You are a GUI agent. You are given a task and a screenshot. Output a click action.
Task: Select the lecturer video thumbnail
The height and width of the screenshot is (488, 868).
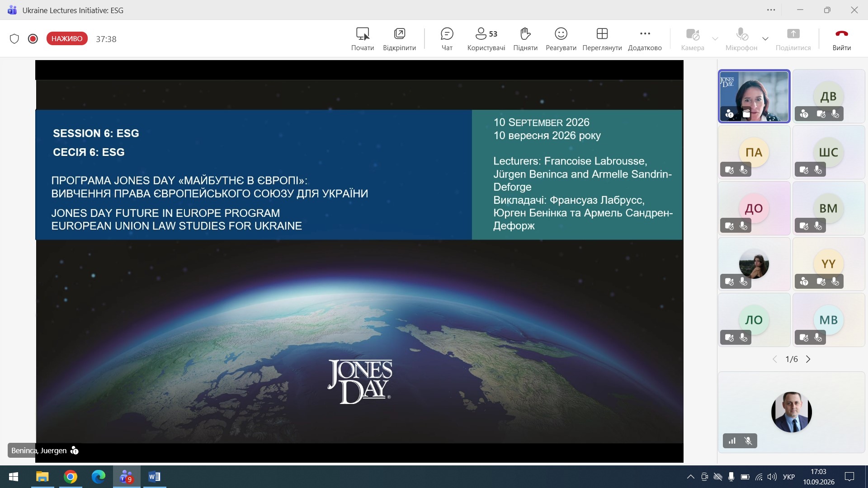754,96
